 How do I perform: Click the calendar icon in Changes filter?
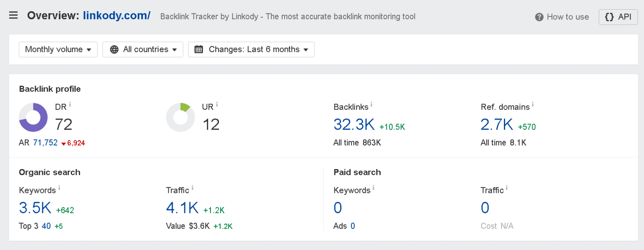point(199,50)
